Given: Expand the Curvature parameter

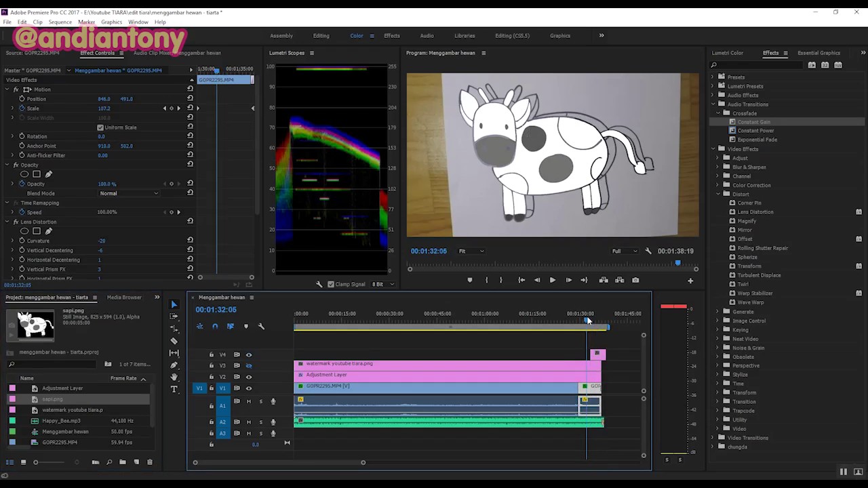Looking at the screenshot, I should pyautogui.click(x=12, y=241).
